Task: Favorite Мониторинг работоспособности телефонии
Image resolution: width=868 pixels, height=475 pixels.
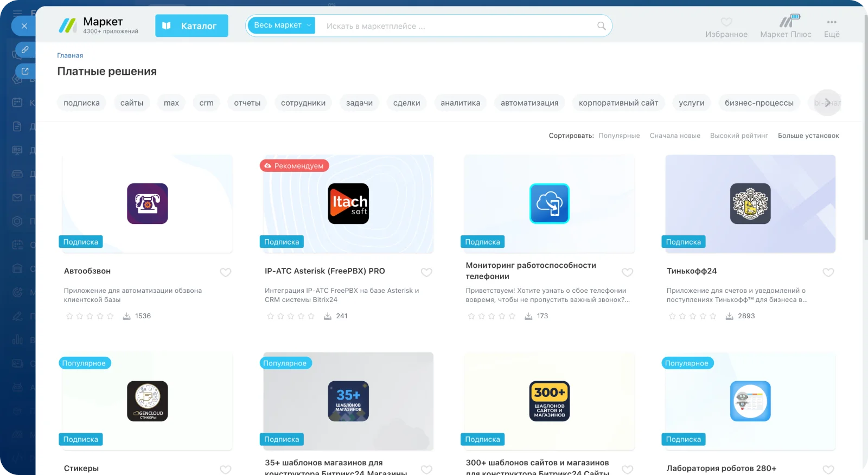Action: coord(628,272)
